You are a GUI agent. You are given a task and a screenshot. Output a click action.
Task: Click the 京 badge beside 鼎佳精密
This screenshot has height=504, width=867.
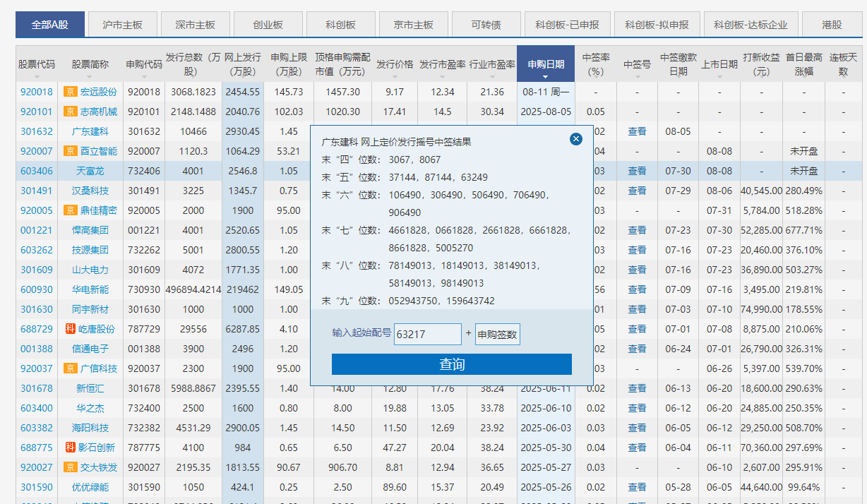pos(69,210)
